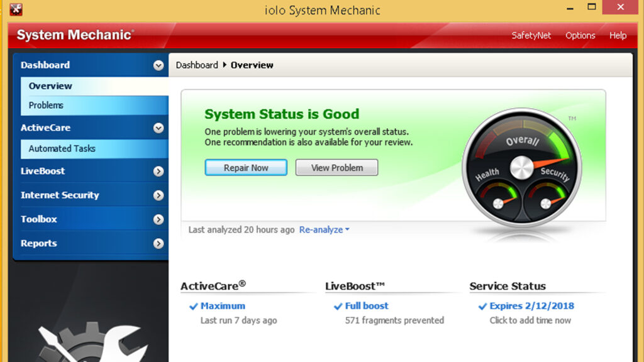Click the checkmark beside Maximum
This screenshot has width=644, height=362.
point(194,306)
